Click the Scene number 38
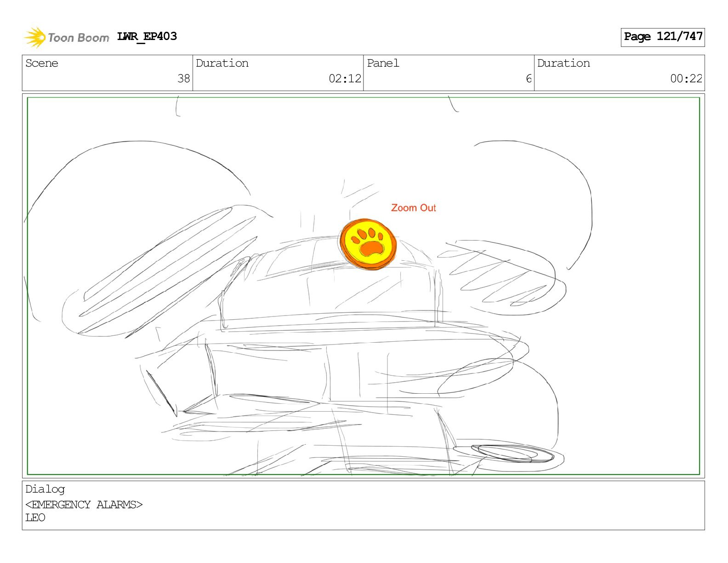 pos(184,79)
